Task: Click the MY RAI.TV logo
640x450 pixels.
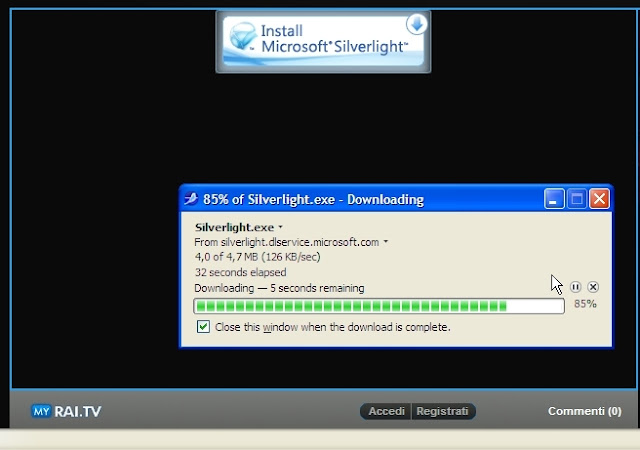Action: [x=66, y=411]
